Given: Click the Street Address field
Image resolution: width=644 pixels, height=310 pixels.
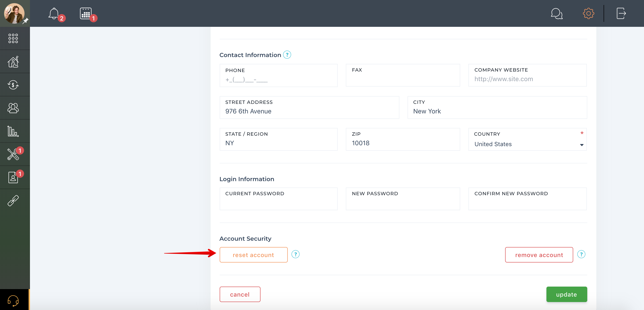Looking at the screenshot, I should pos(309,108).
